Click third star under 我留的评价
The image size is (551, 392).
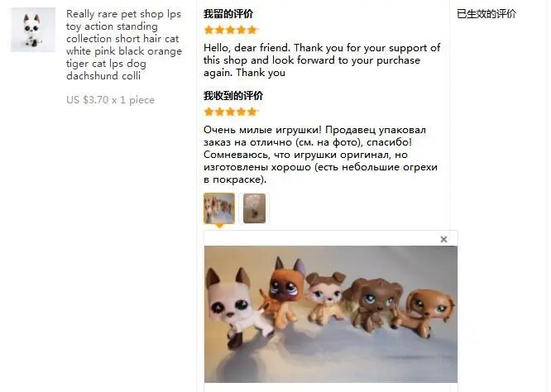click(231, 30)
